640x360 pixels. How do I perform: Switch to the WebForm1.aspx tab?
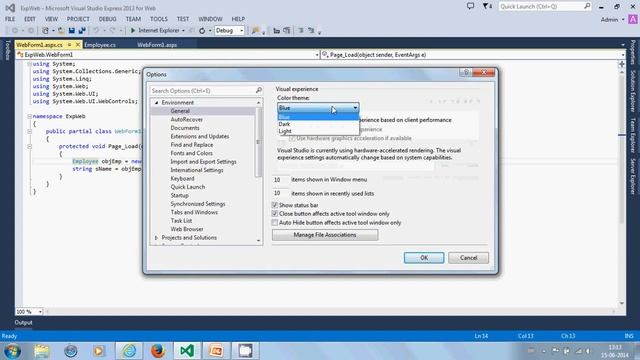pyautogui.click(x=157, y=45)
